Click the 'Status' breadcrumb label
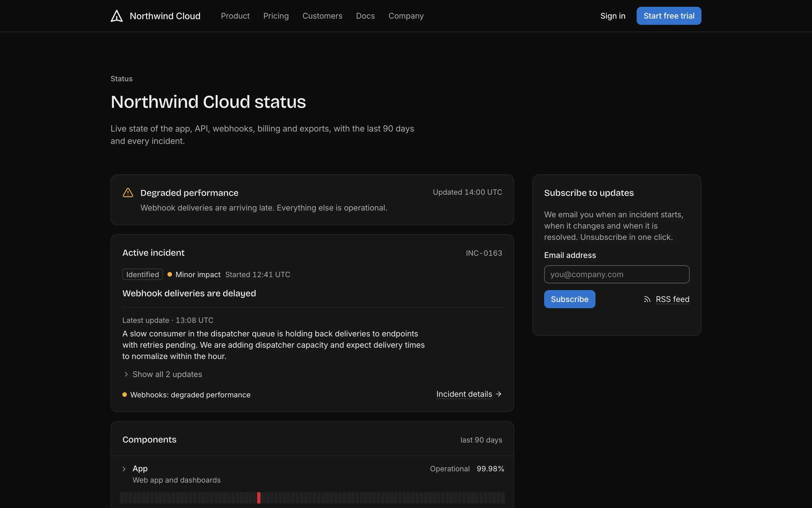 point(122,79)
